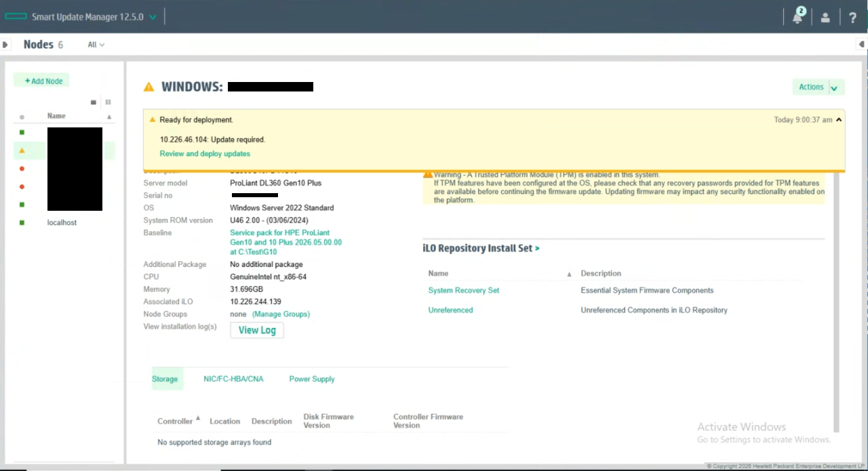Viewport: 868px width, 471px height.
Task: Select node with orange warning triangle status
Action: (22, 150)
